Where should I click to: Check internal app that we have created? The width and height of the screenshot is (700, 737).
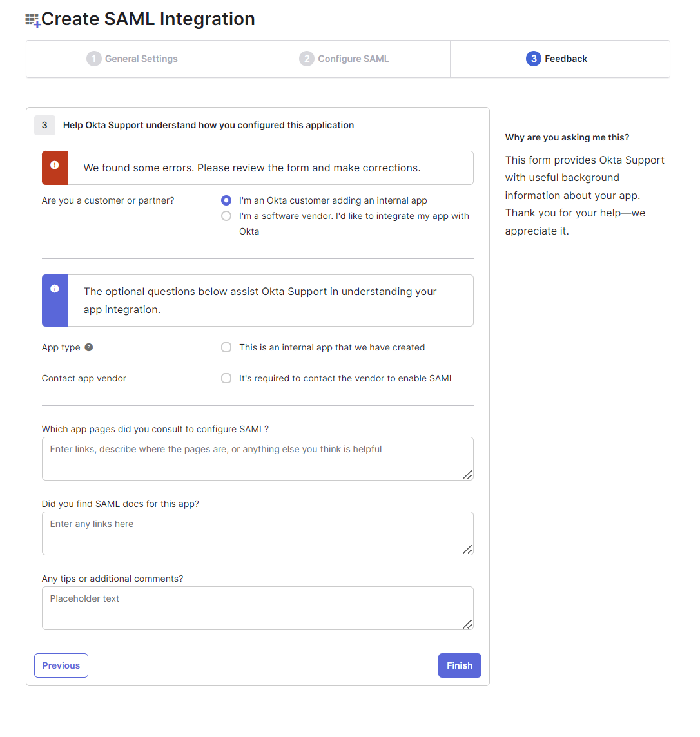226,347
